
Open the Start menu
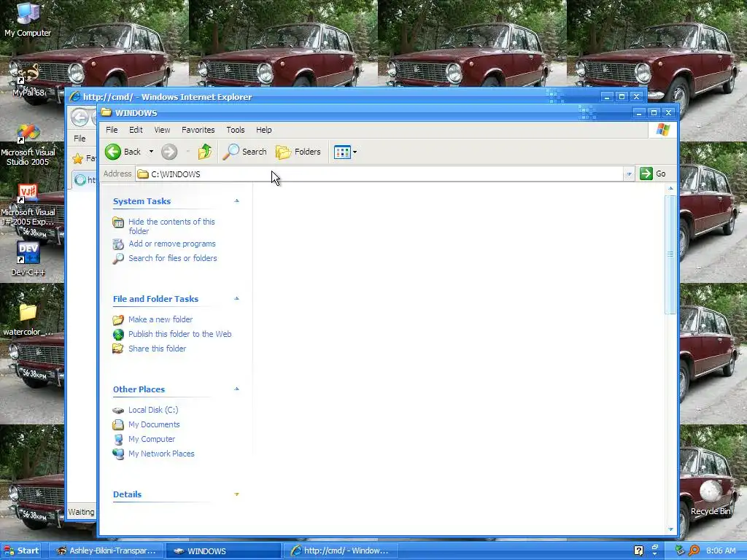(21, 551)
